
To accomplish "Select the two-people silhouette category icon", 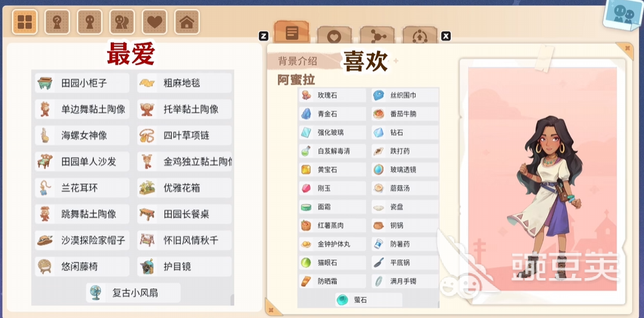I will (x=122, y=22).
